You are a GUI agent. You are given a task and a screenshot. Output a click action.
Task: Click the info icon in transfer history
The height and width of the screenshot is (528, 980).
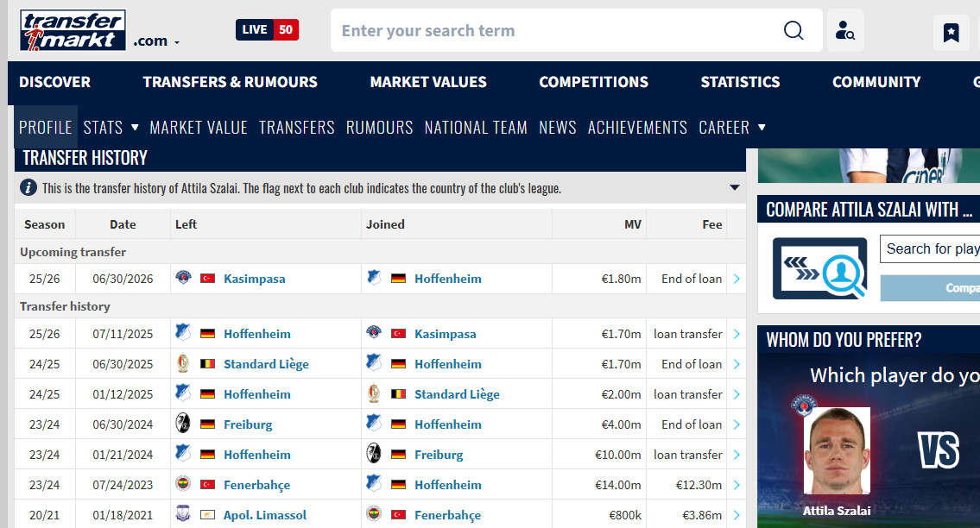(x=28, y=188)
